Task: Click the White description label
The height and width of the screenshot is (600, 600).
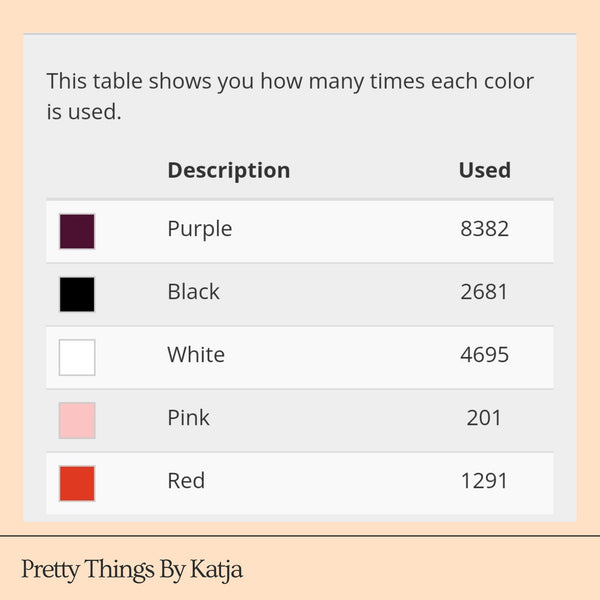Action: coord(196,355)
